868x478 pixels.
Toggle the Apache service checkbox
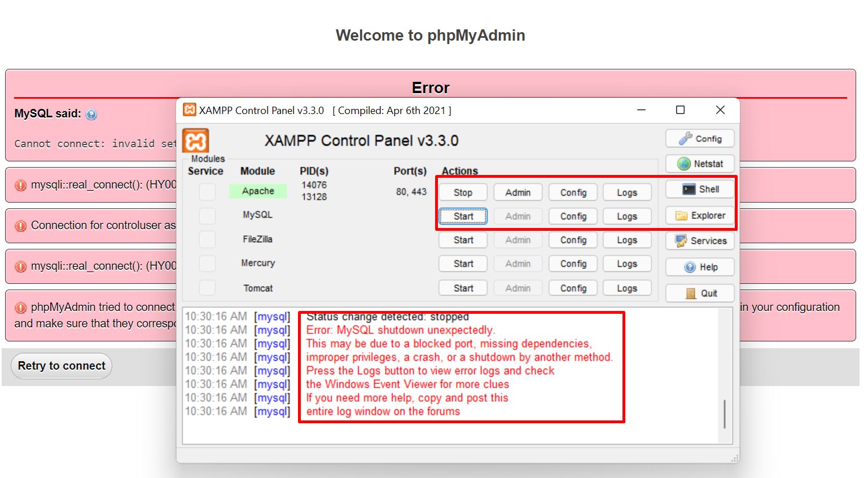click(207, 192)
